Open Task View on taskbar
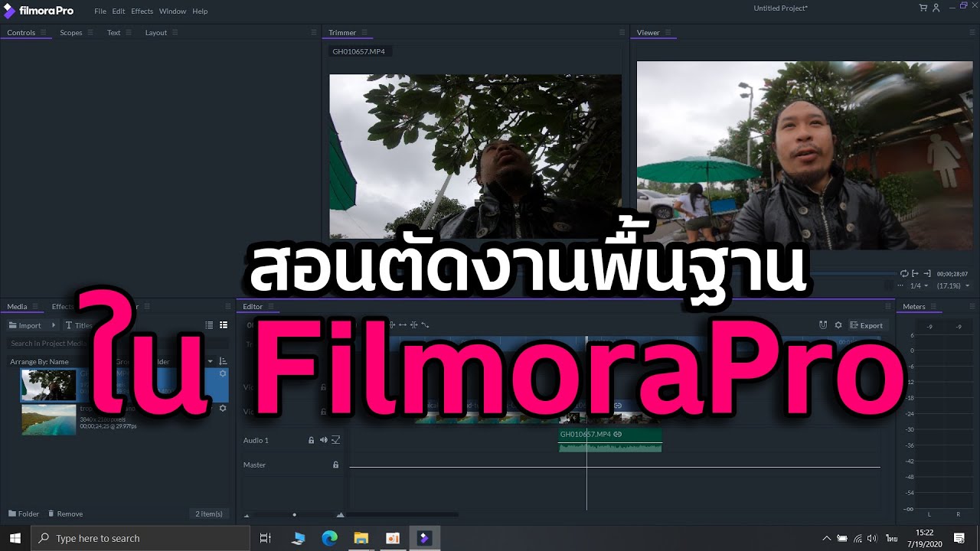Screen dimensions: 980x551 (266, 538)
